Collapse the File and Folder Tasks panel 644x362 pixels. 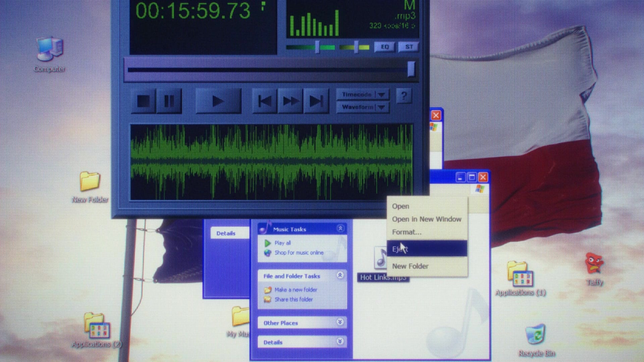340,276
